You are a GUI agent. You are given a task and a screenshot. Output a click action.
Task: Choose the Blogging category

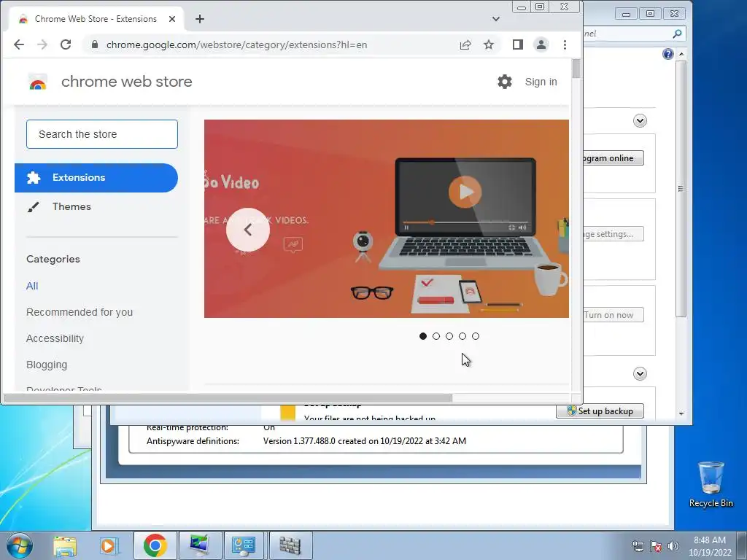[47, 365]
